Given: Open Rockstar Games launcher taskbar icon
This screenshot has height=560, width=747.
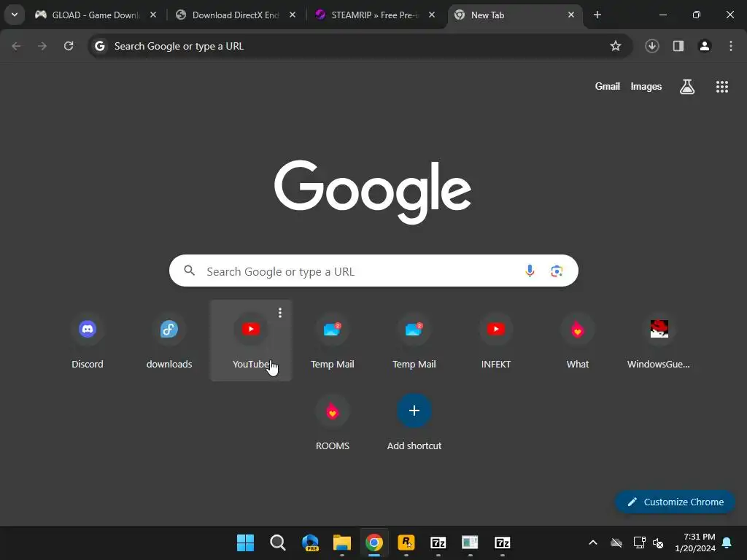Looking at the screenshot, I should point(406,542).
